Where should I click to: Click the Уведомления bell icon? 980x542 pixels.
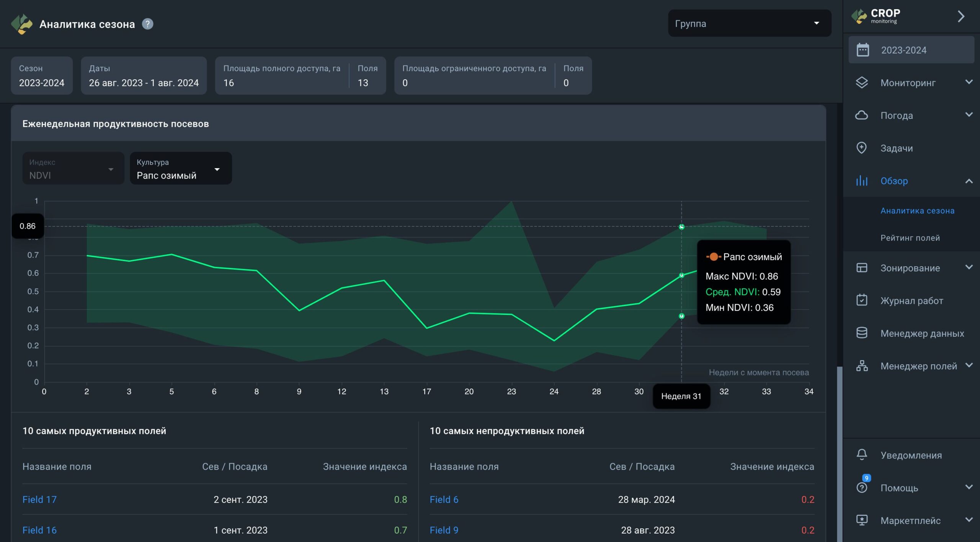(861, 455)
